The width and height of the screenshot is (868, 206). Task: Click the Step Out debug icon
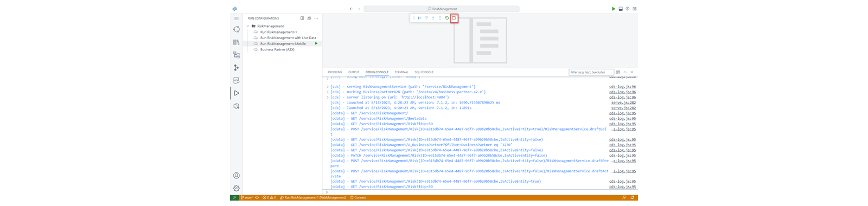point(440,18)
